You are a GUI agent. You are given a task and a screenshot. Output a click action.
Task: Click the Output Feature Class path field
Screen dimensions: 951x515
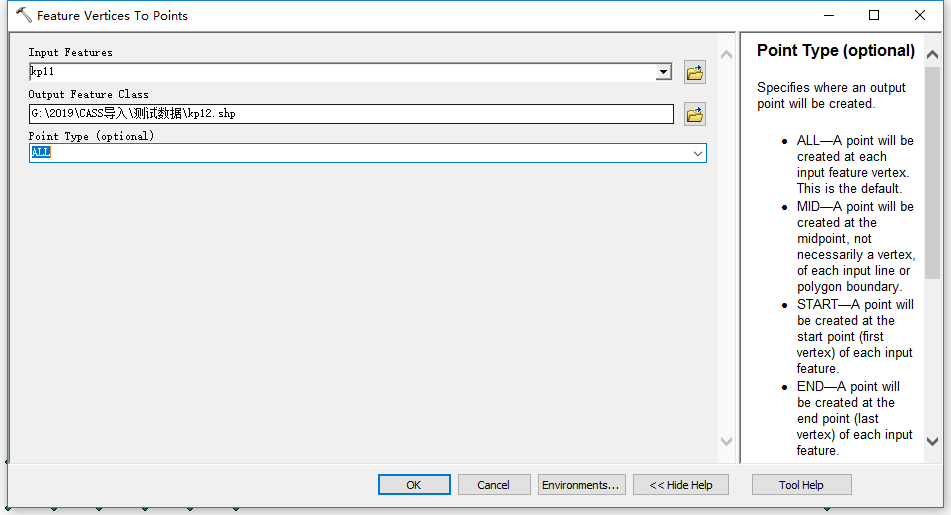(x=350, y=114)
